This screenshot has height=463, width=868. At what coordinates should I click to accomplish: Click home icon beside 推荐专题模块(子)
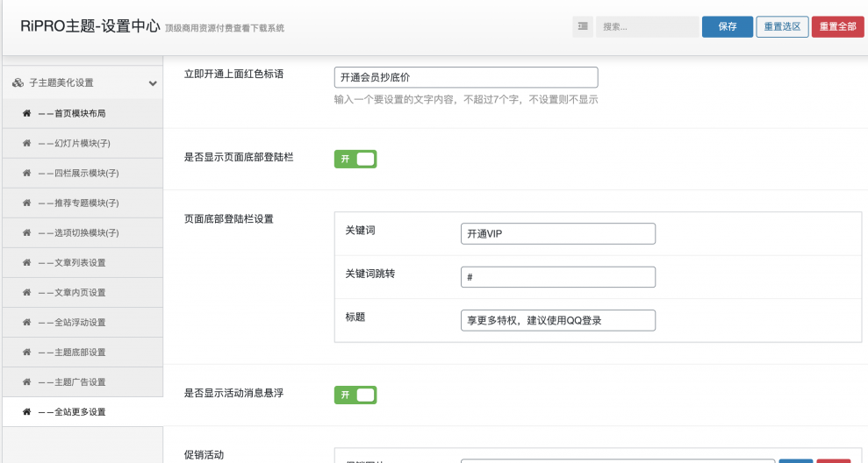(x=26, y=203)
